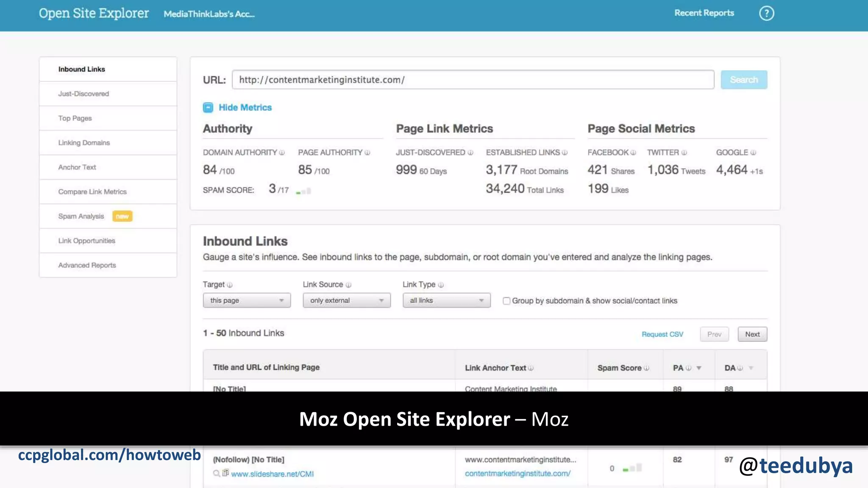868x488 pixels.
Task: Click the 1,036 Tweets value
Action: coord(676,170)
